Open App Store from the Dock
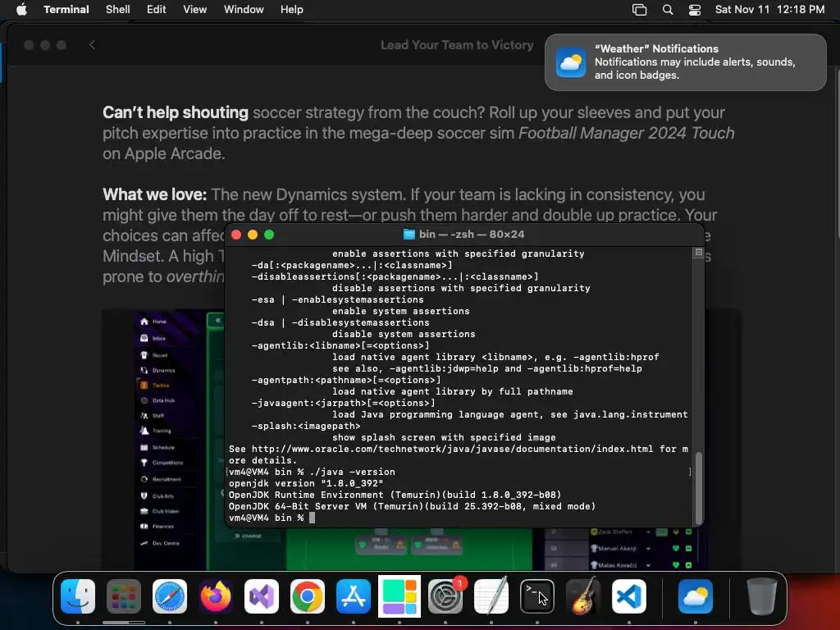Viewport: 840px width, 630px height. coord(354,596)
